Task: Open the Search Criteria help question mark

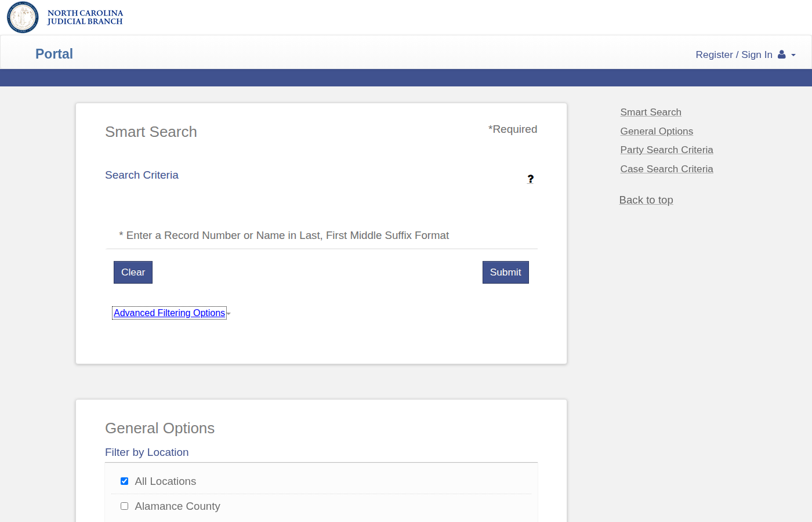Action: click(x=530, y=179)
